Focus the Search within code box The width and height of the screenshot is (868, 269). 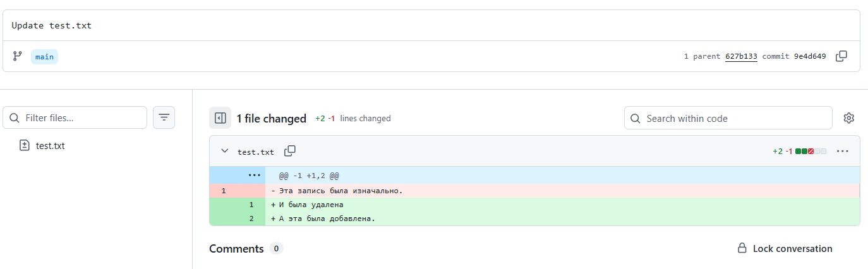point(733,118)
